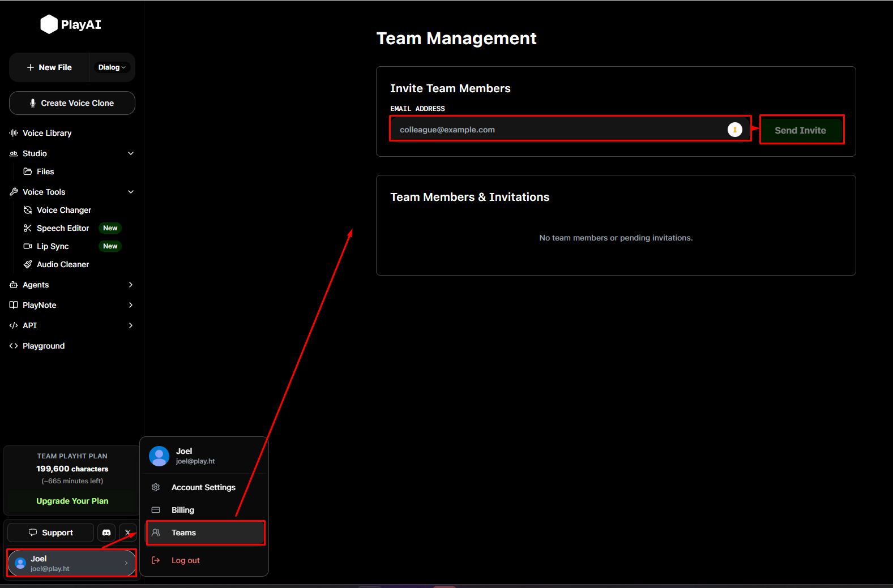Click the Teams people icon

[156, 533]
